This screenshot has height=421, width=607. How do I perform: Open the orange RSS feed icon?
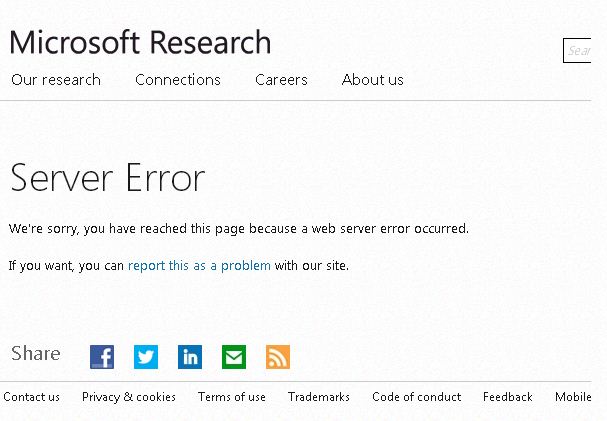[x=278, y=356]
